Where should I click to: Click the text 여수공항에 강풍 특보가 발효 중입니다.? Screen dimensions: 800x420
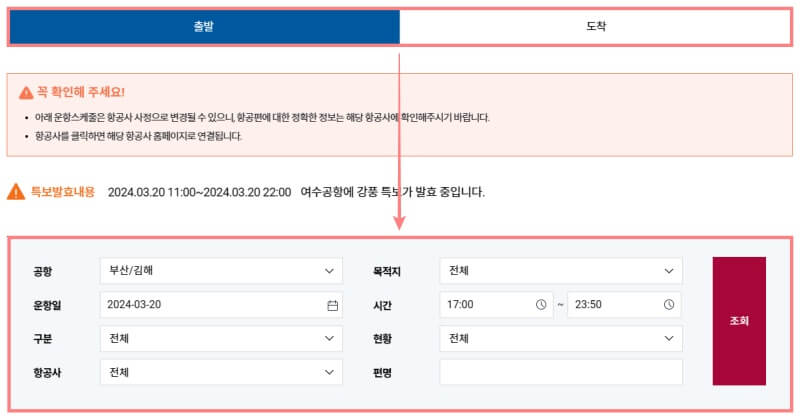(392, 192)
